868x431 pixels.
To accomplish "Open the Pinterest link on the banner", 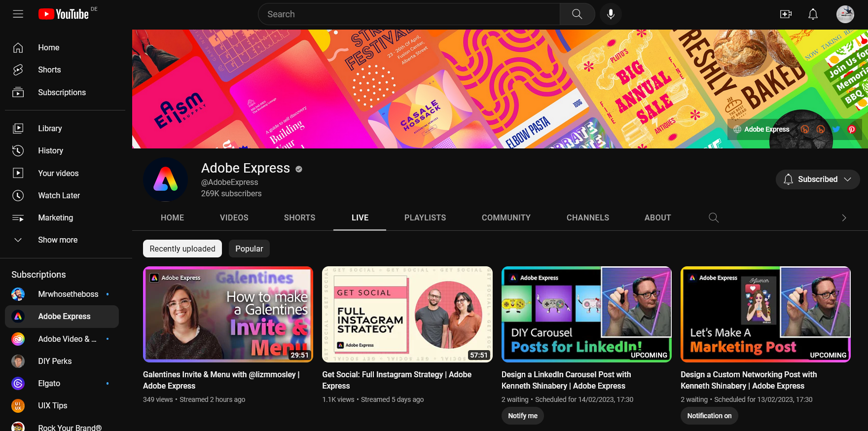I will pyautogui.click(x=851, y=129).
